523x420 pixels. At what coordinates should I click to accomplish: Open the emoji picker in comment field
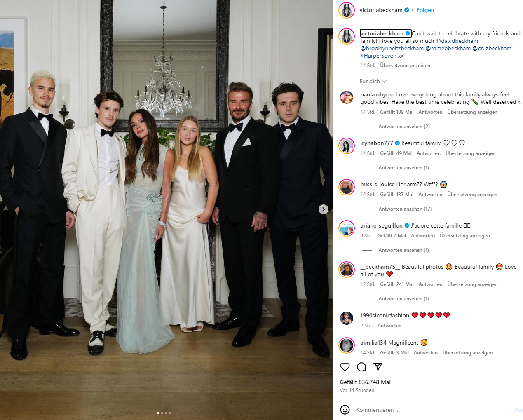[x=345, y=410]
